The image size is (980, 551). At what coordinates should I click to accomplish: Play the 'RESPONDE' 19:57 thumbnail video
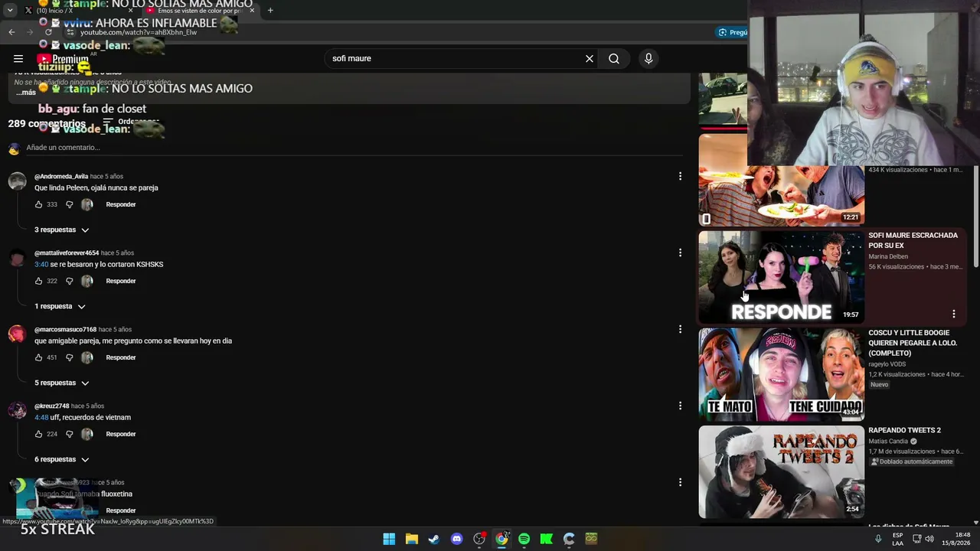781,276
